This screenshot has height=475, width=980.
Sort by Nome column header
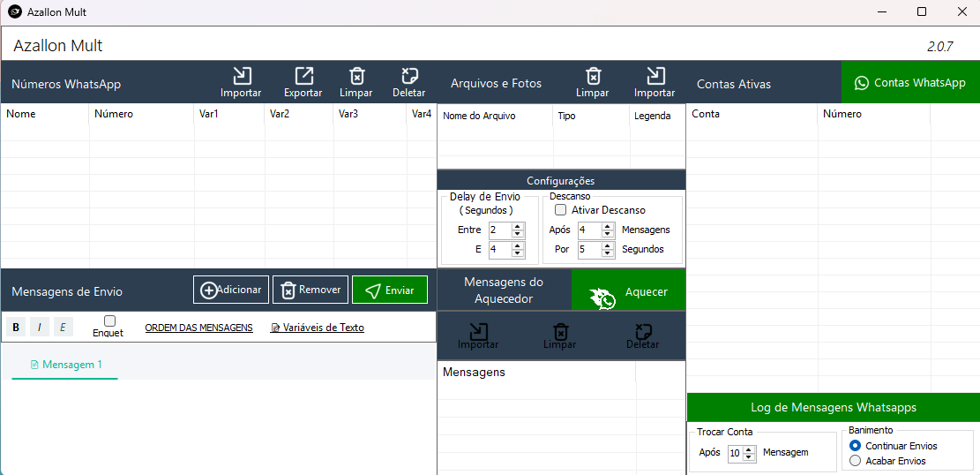click(45, 114)
